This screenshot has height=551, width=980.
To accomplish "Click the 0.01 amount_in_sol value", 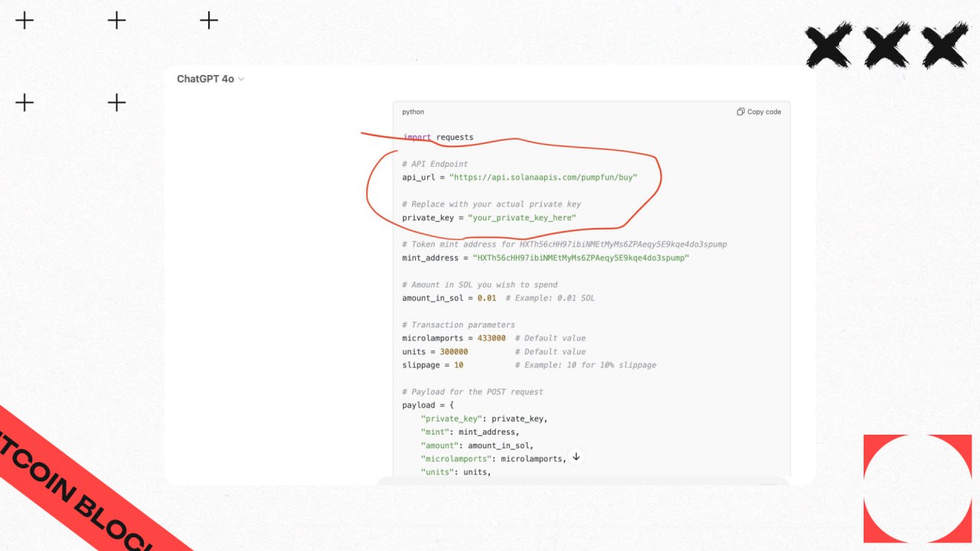I will pyautogui.click(x=486, y=298).
